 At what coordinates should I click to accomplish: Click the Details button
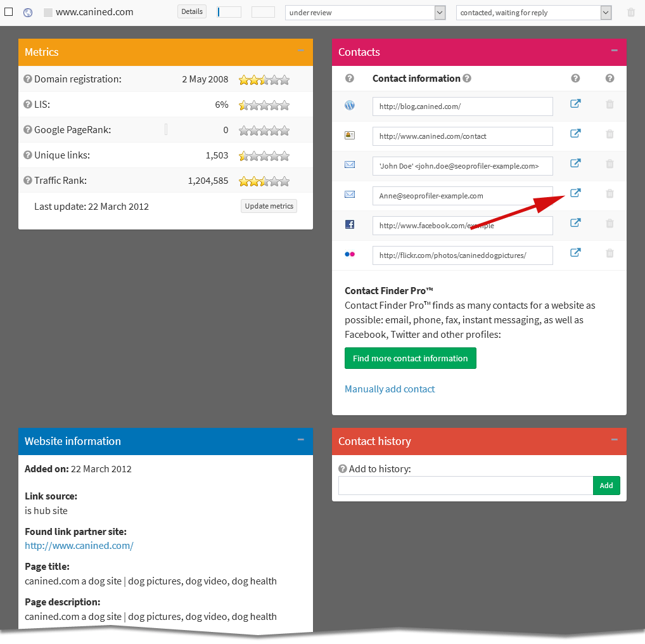tap(191, 11)
